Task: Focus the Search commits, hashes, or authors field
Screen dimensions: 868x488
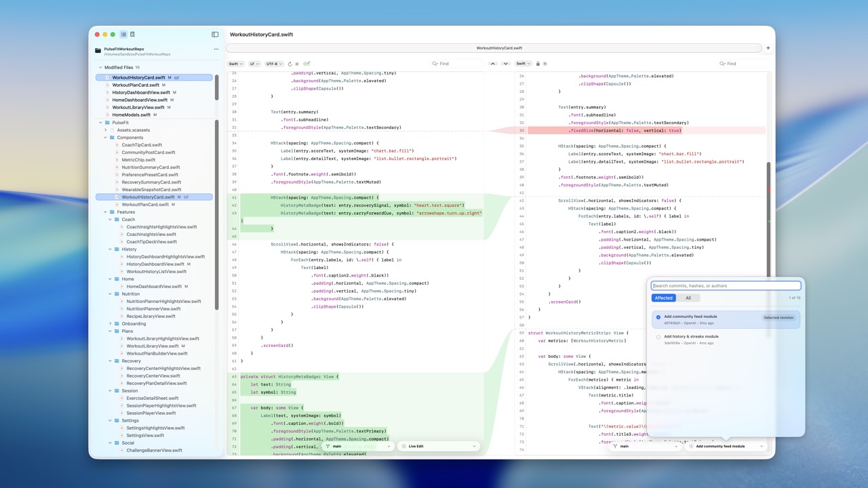Action: [726, 286]
